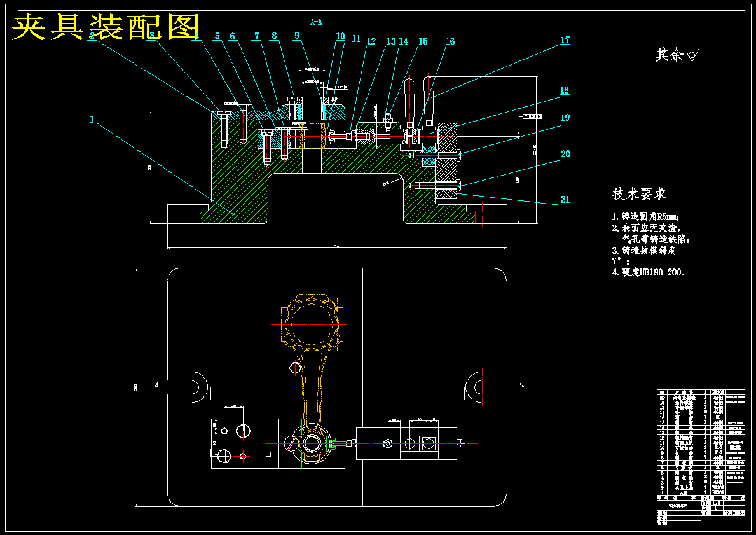Select part balloon number 11
This screenshot has height=535, width=756.
[356, 39]
